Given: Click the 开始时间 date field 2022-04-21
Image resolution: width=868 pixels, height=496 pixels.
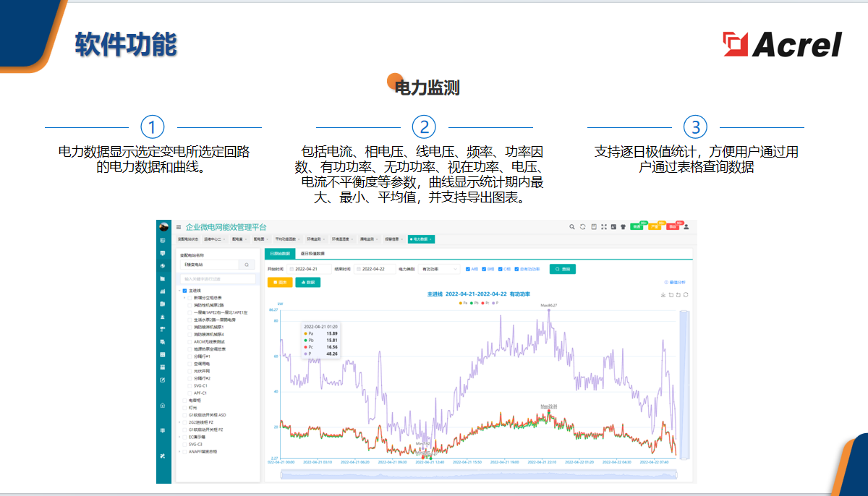Looking at the screenshot, I should [309, 269].
